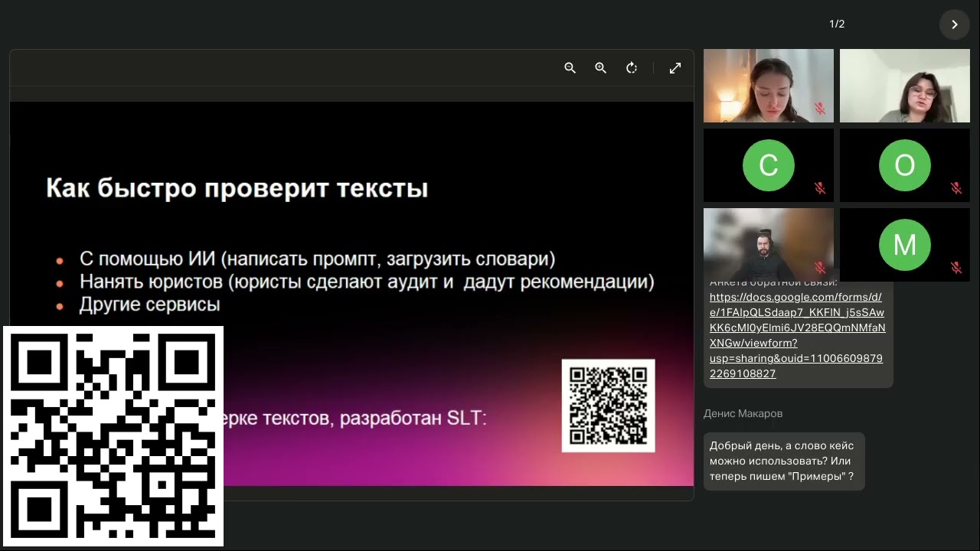Click bullet Нанять юристов
Viewport: 980px width, 551px height.
pos(367,282)
